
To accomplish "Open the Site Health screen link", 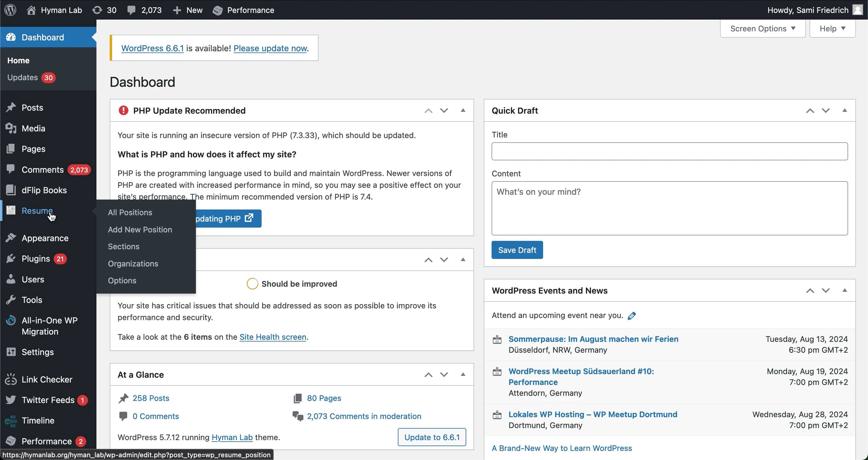I will click(273, 337).
